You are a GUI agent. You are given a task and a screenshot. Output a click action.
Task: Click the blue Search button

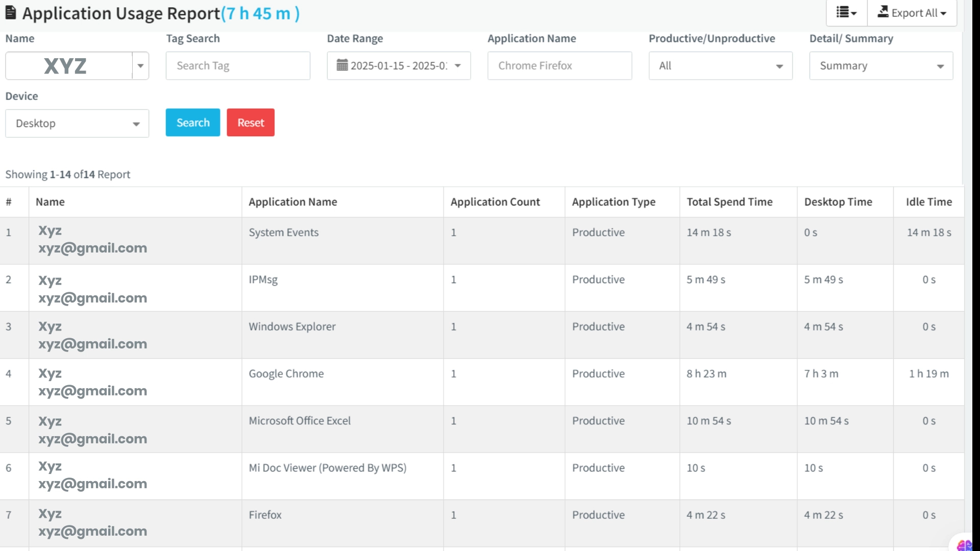193,122
